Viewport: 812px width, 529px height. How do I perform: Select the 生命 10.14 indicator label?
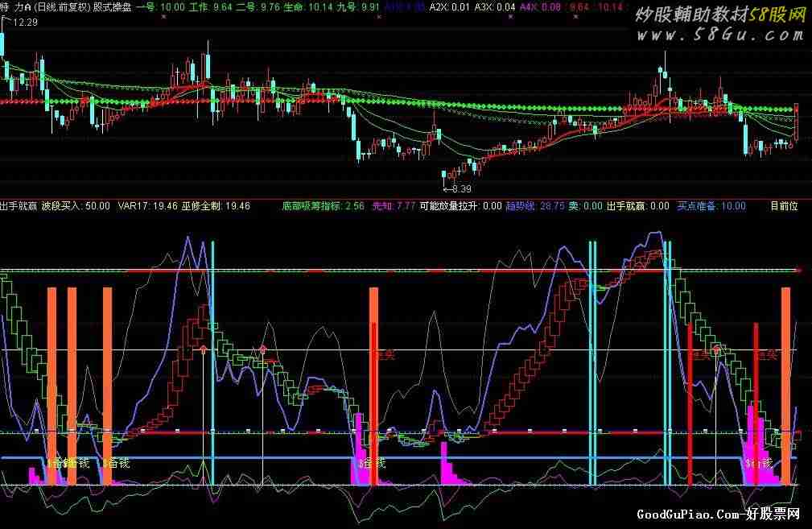tap(302, 6)
